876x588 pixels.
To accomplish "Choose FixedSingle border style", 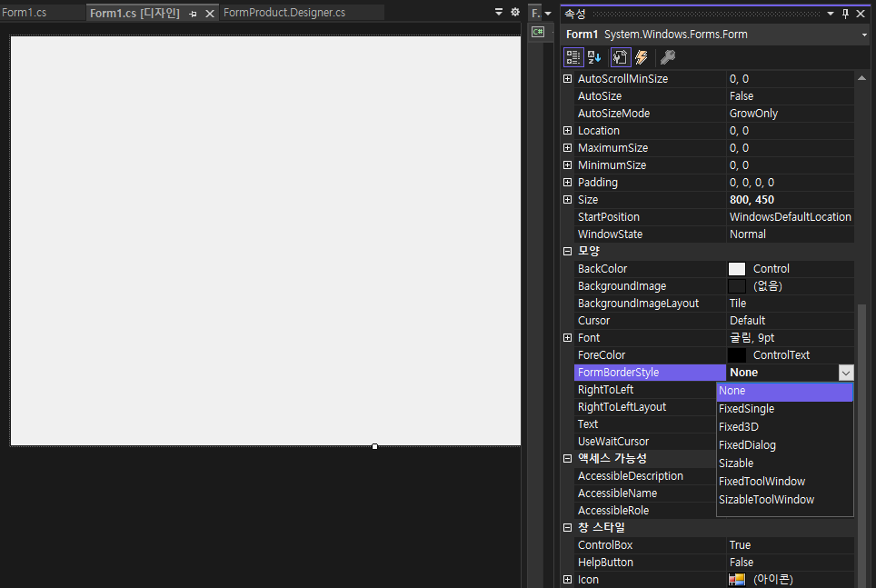I will pyautogui.click(x=784, y=409).
